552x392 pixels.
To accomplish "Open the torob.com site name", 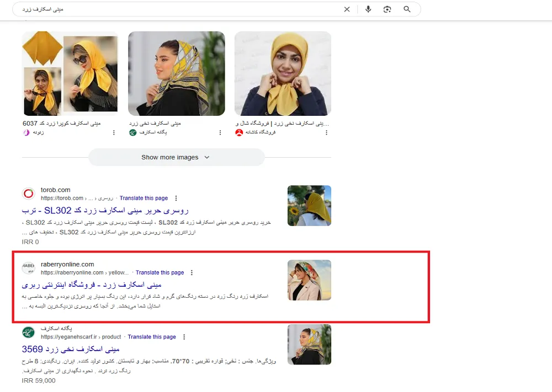I will pos(55,190).
